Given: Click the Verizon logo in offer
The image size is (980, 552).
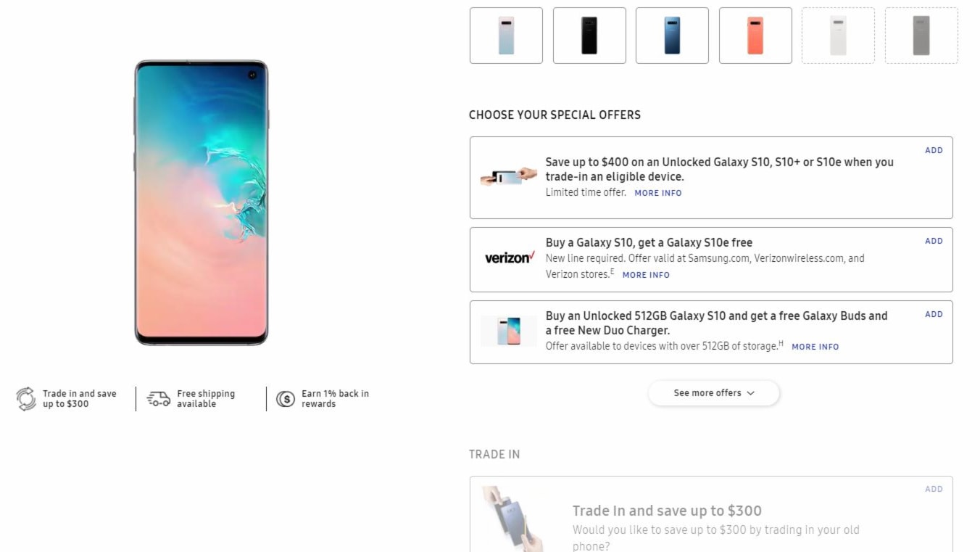Looking at the screenshot, I should 509,258.
